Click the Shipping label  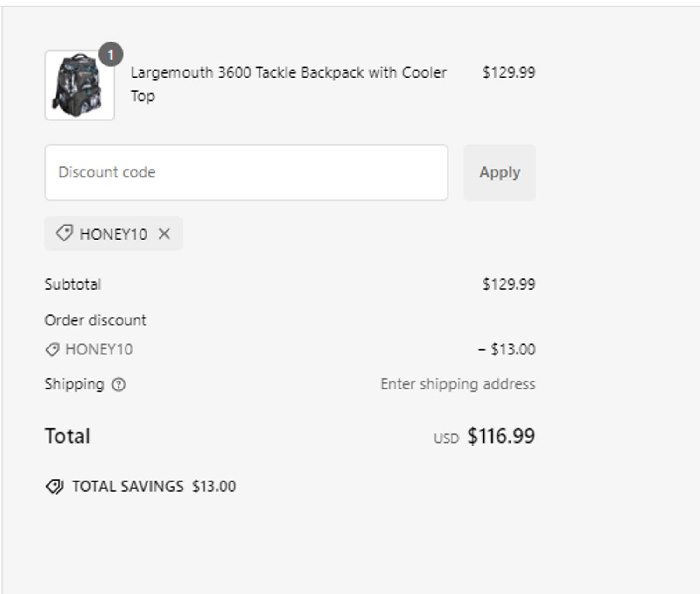click(x=74, y=384)
